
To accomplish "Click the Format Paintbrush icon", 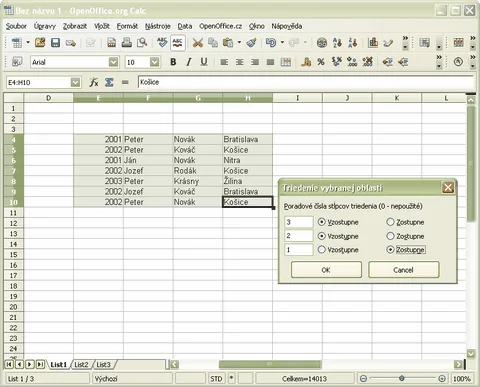I will tap(252, 43).
